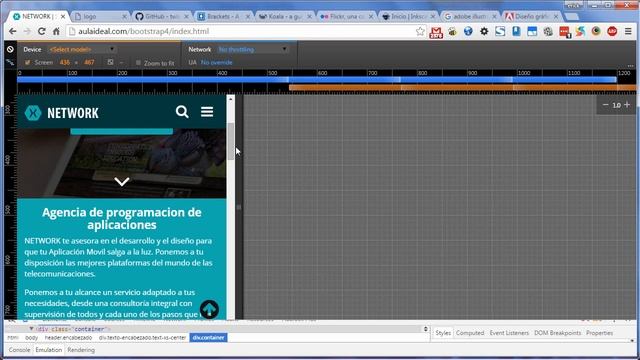This screenshot has width=640, height=360.
Task: Click the red speech-bubble extension icon
Action: (x=565, y=32)
